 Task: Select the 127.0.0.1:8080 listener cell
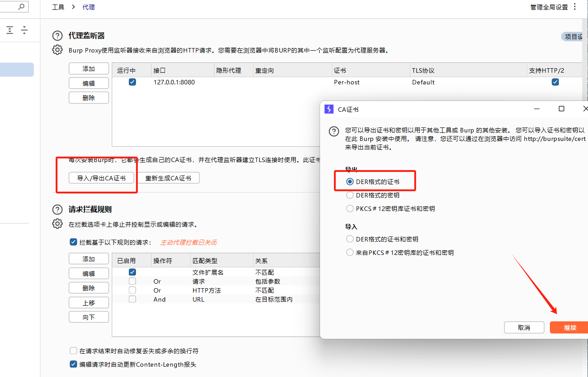(x=174, y=82)
